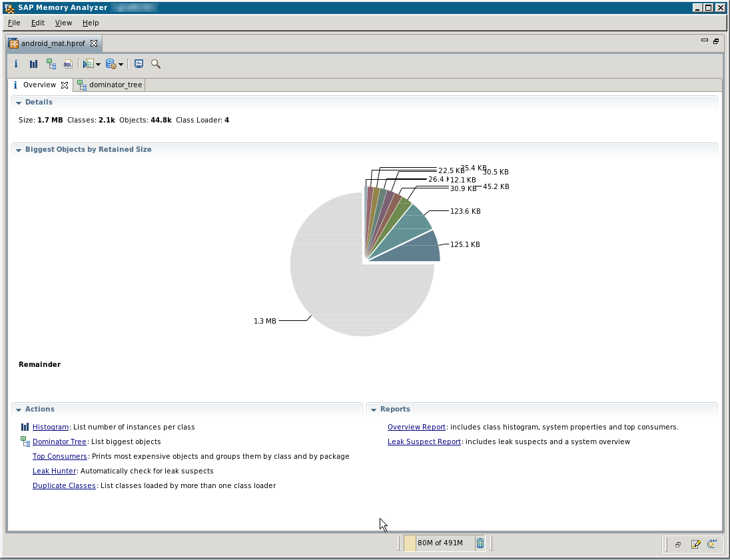Click the Dominator Tree action's tree icon

(25, 441)
